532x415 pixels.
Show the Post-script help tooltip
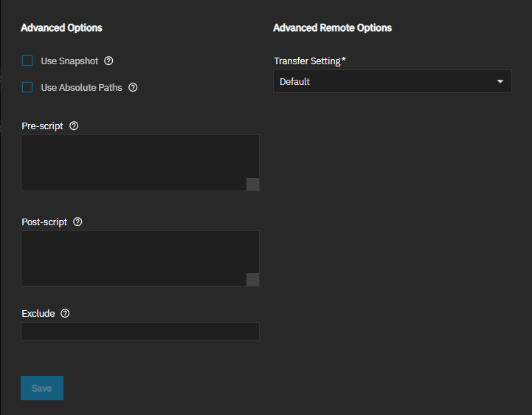pos(78,222)
